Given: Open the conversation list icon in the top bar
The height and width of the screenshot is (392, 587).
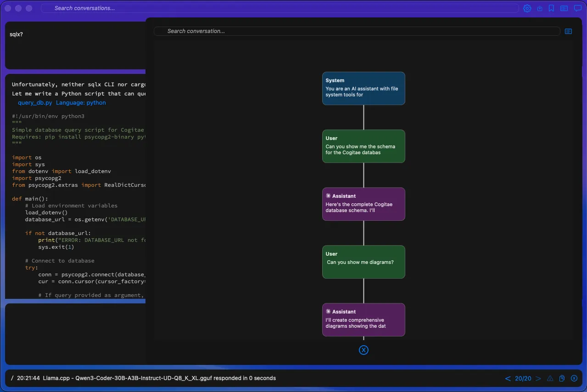Looking at the screenshot, I should click(x=564, y=8).
